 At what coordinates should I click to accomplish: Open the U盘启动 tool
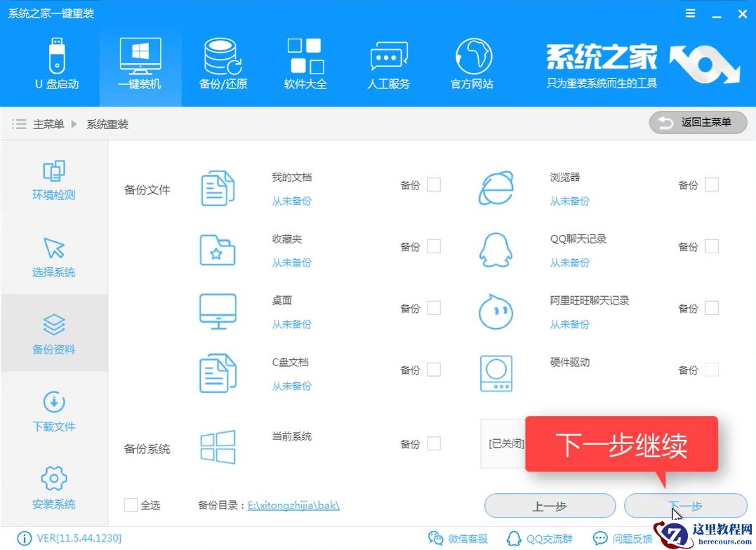tap(57, 63)
